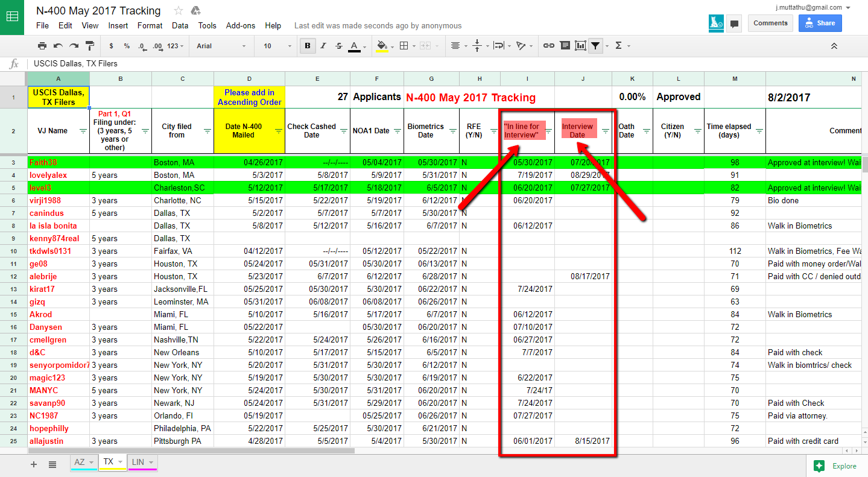Open the Data menu
The image size is (868, 477).
180,26
